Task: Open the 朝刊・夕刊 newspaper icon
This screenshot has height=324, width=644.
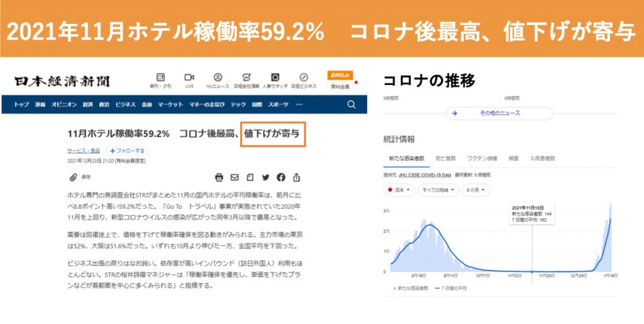Action: click(x=160, y=79)
